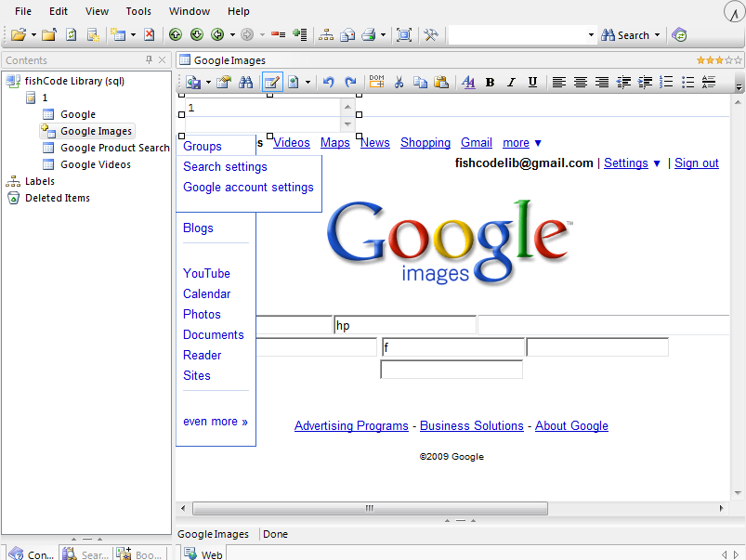Expand the open library dropdown arrow
This screenshot has width=746, height=560.
click(33, 34)
